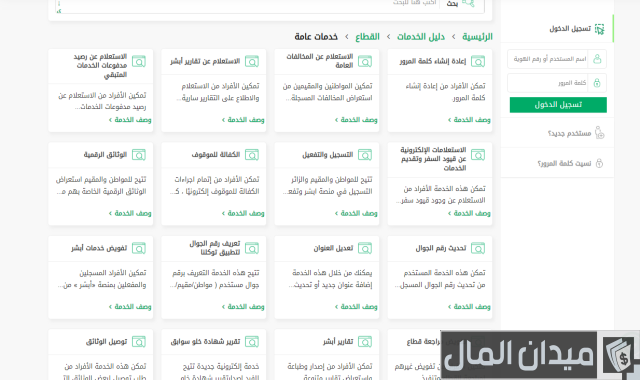Open the مستخدم جديد؟ link
The height and width of the screenshot is (380, 640).
tap(569, 133)
